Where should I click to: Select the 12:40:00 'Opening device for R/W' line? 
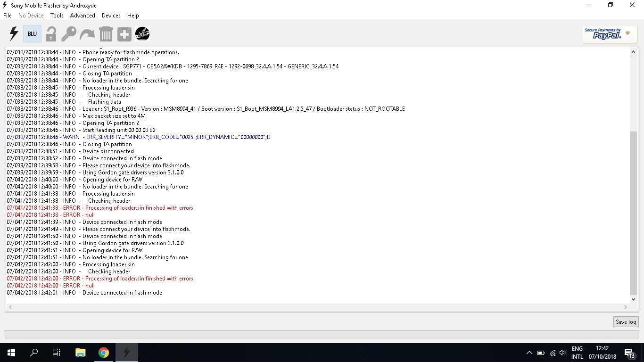(x=74, y=180)
